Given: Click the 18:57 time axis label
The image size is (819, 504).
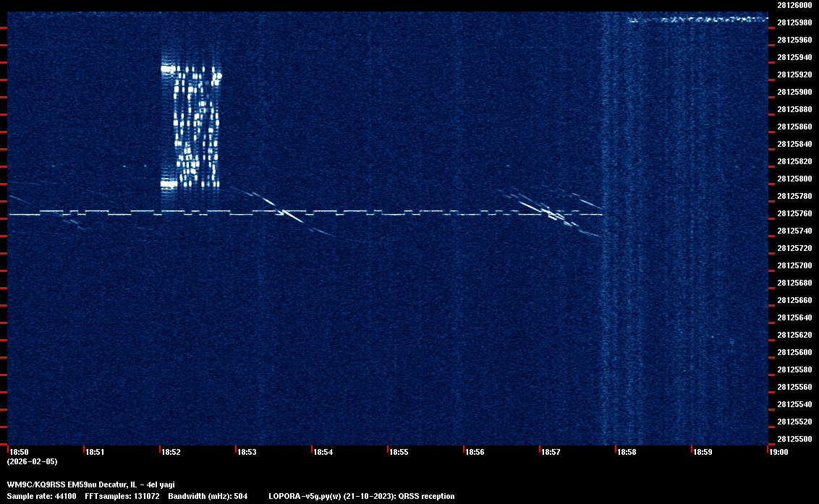Looking at the screenshot, I should pos(551,453).
